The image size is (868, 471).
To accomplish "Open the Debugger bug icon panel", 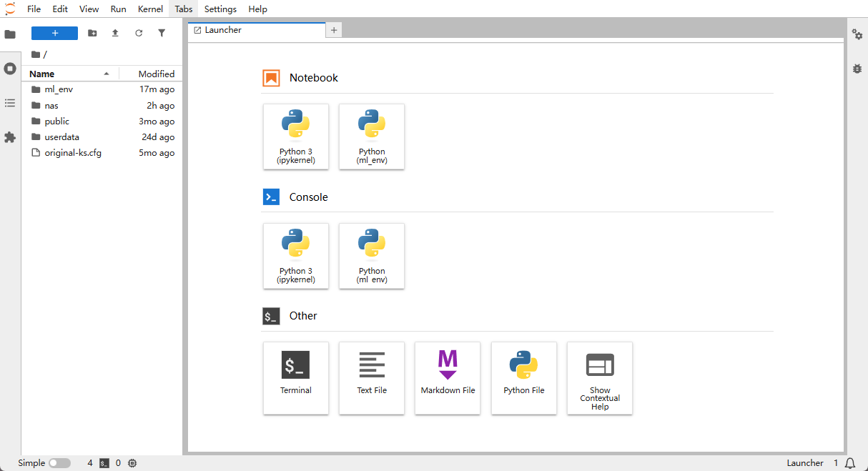I will pos(857,69).
